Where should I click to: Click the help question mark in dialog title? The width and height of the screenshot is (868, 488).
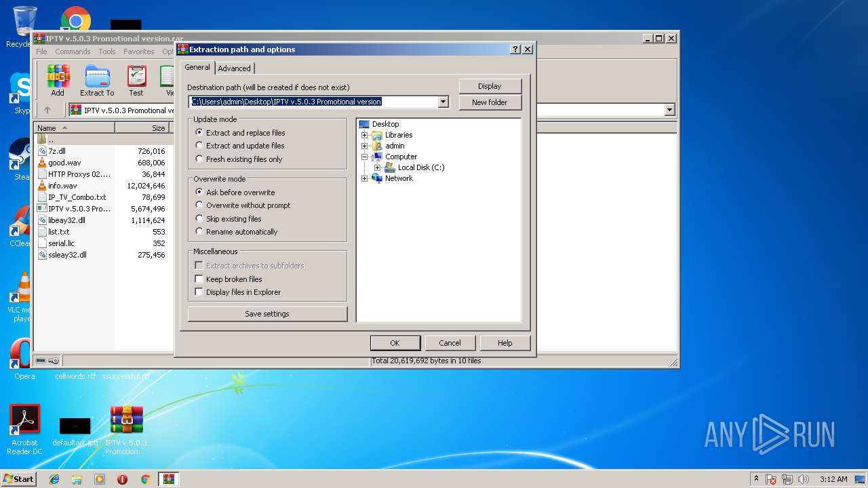click(515, 49)
